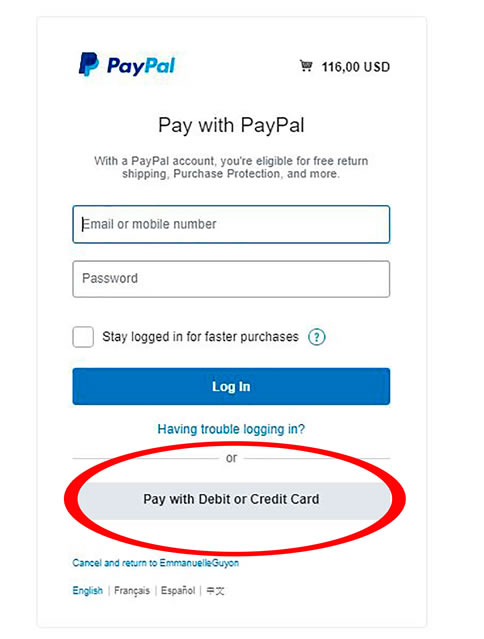
Task: Click the 'or' divider separator
Action: pyautogui.click(x=231, y=458)
